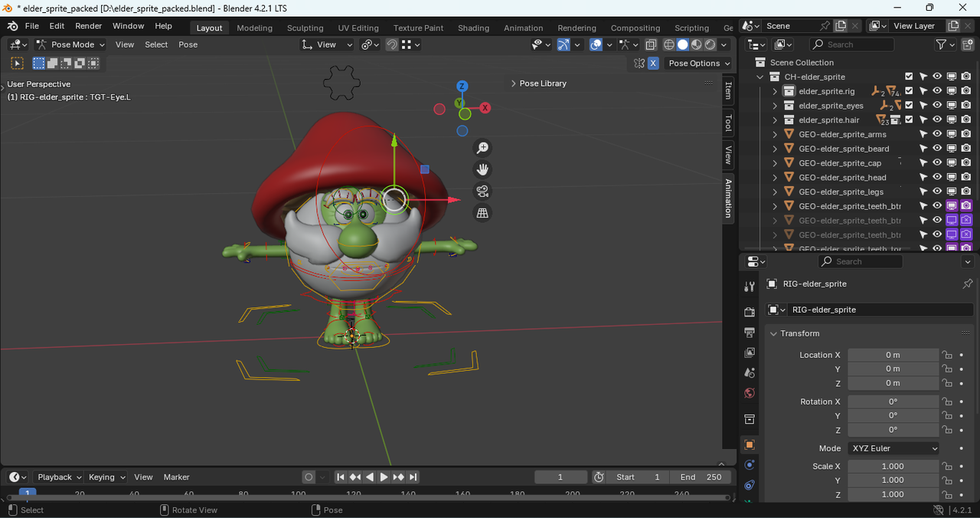Click the positive X axis on the navigation gizmo
Viewport: 980px width, 518px height.
[x=485, y=109]
